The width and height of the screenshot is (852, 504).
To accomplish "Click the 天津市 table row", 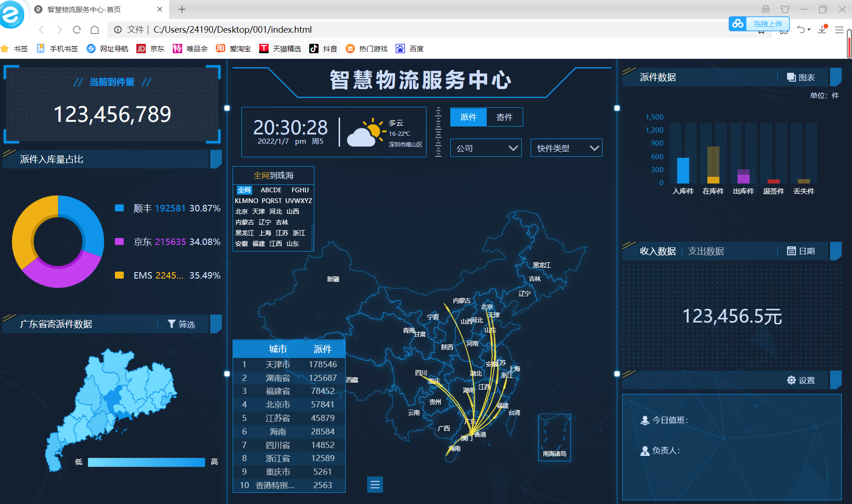I will (289, 364).
